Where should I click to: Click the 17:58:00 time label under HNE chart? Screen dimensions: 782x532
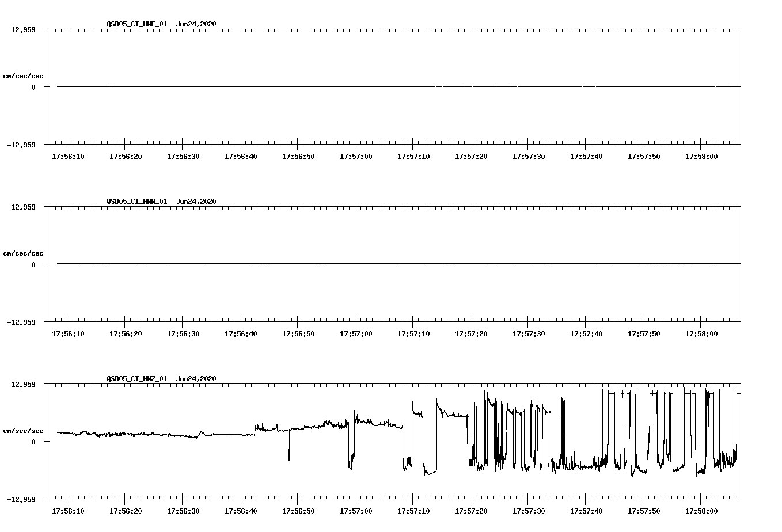pyautogui.click(x=701, y=156)
